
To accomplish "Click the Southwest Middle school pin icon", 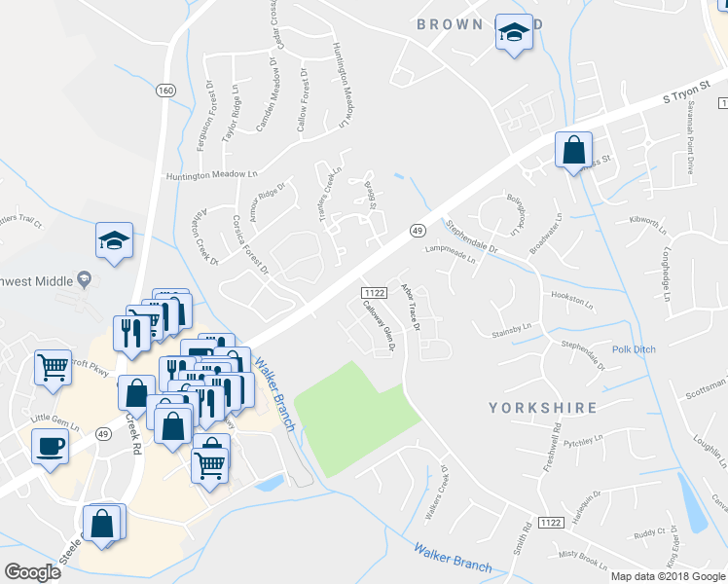I will point(85,279).
